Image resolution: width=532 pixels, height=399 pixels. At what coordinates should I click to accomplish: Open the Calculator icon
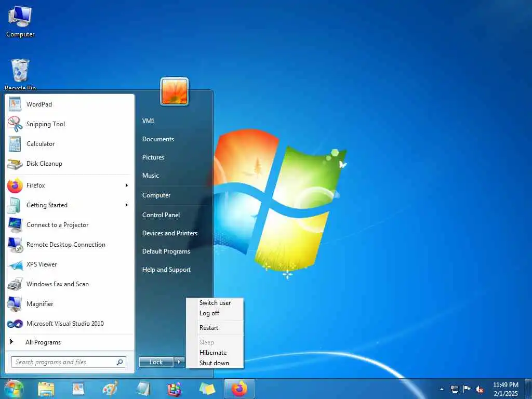pyautogui.click(x=15, y=144)
